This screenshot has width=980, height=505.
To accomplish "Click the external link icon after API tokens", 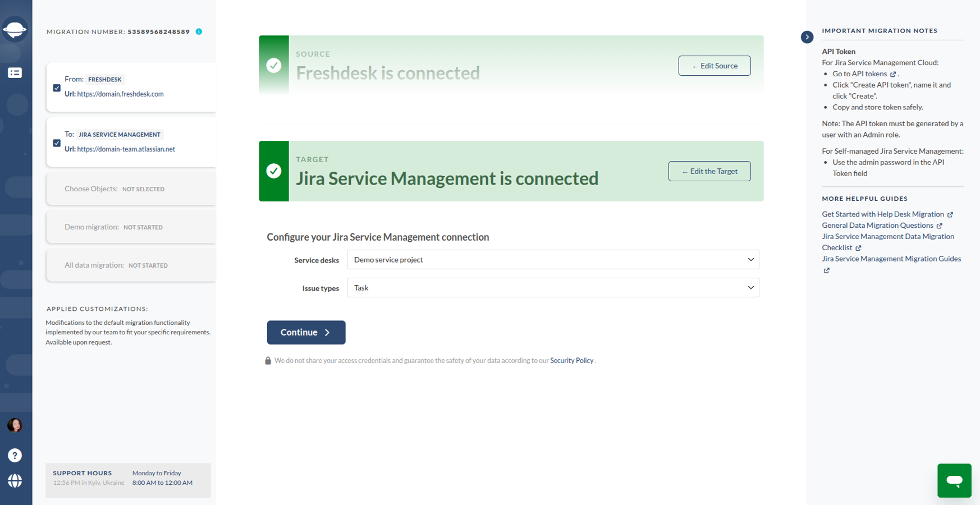I will [x=893, y=74].
